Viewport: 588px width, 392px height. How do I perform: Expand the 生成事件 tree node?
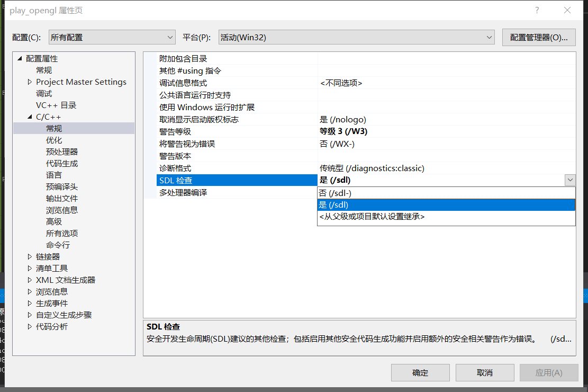pos(30,303)
